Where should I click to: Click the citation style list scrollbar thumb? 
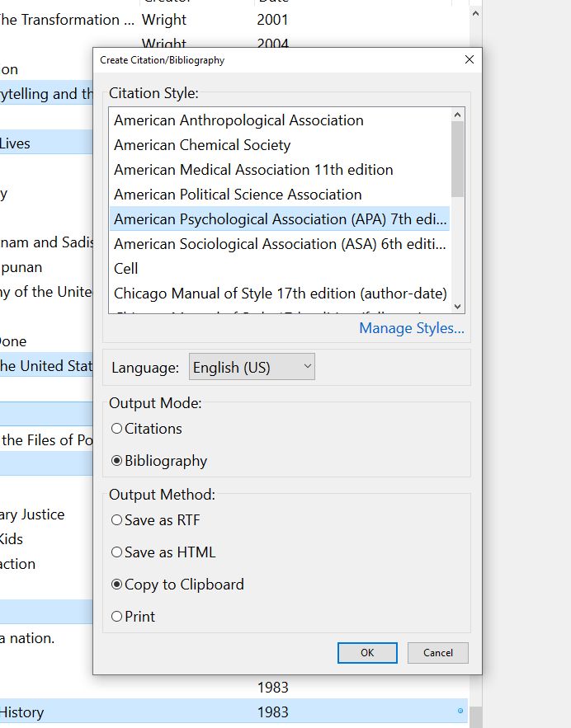[458, 159]
